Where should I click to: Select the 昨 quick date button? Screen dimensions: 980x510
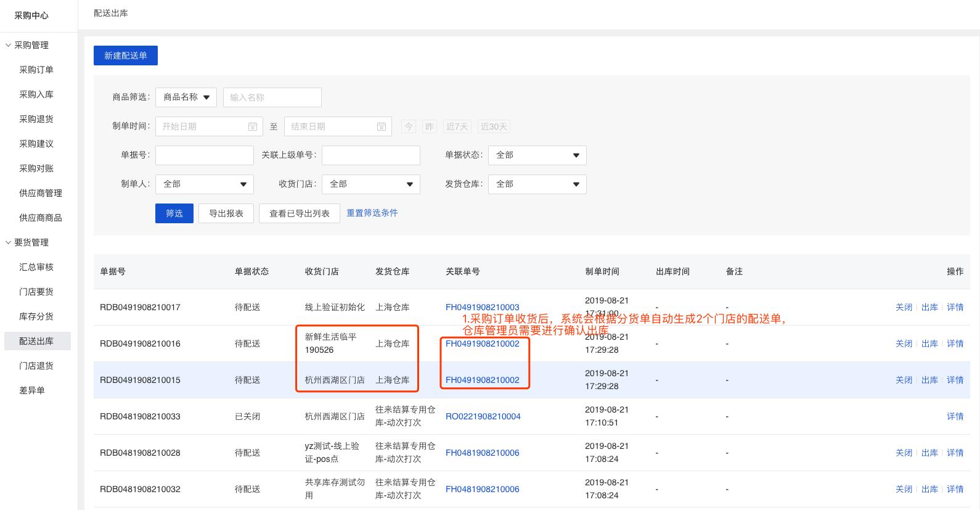430,126
